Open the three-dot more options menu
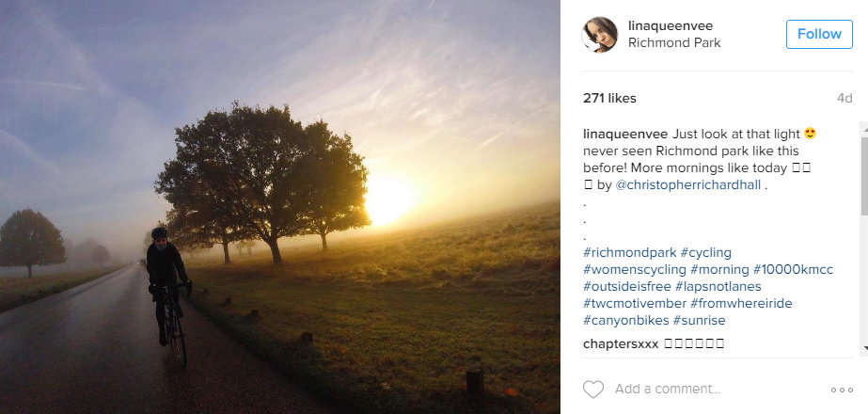The height and width of the screenshot is (414, 868). pyautogui.click(x=842, y=390)
